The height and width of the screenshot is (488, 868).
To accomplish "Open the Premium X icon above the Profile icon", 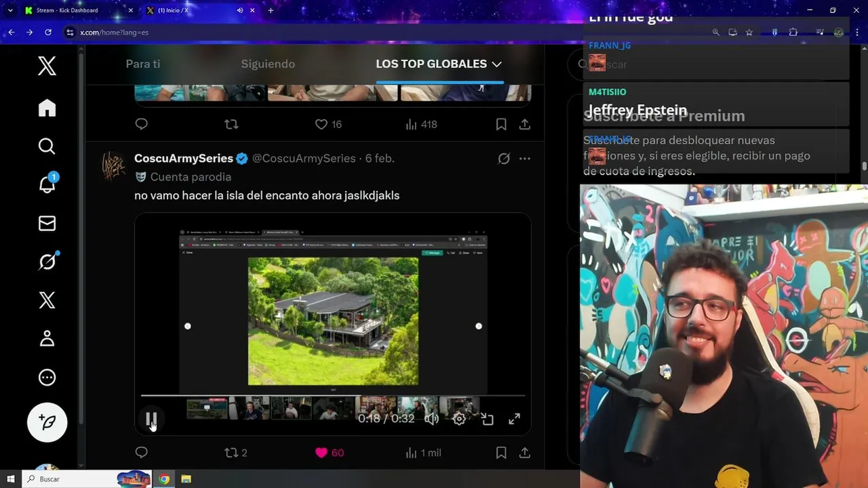I will (47, 300).
